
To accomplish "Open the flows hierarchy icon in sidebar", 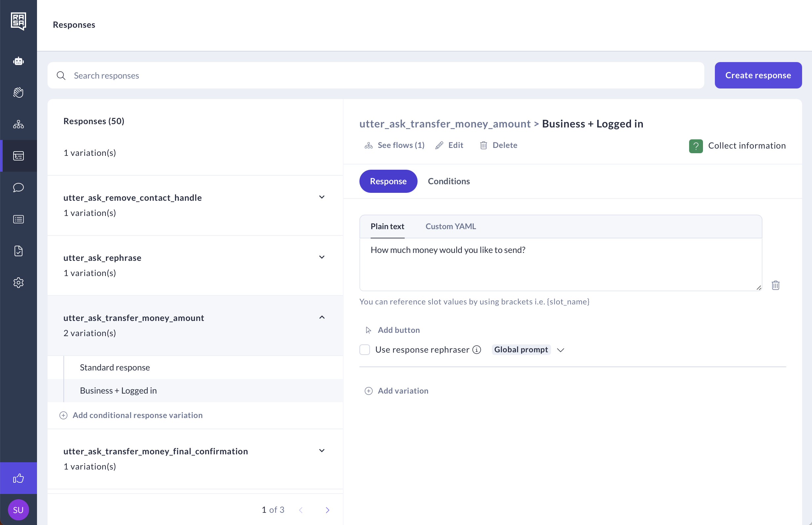I will [18, 124].
